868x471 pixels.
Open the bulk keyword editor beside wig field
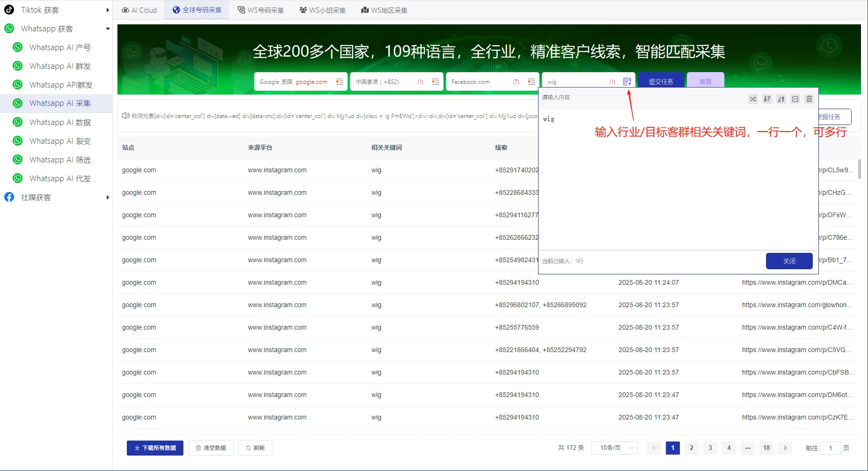coord(627,81)
